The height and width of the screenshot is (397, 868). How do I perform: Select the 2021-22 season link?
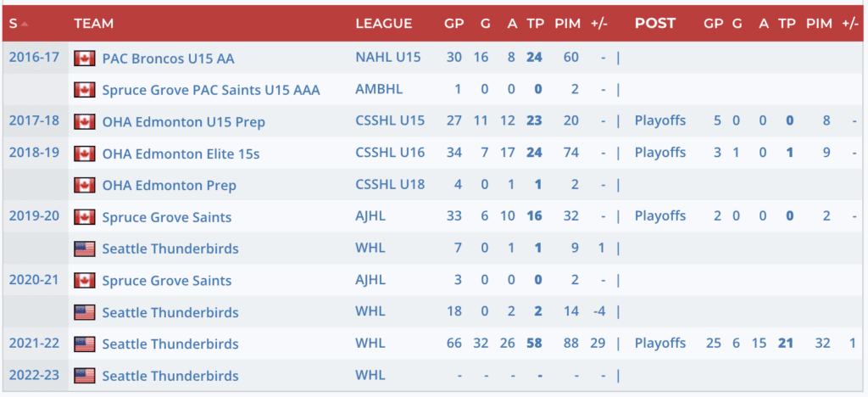click(x=34, y=344)
